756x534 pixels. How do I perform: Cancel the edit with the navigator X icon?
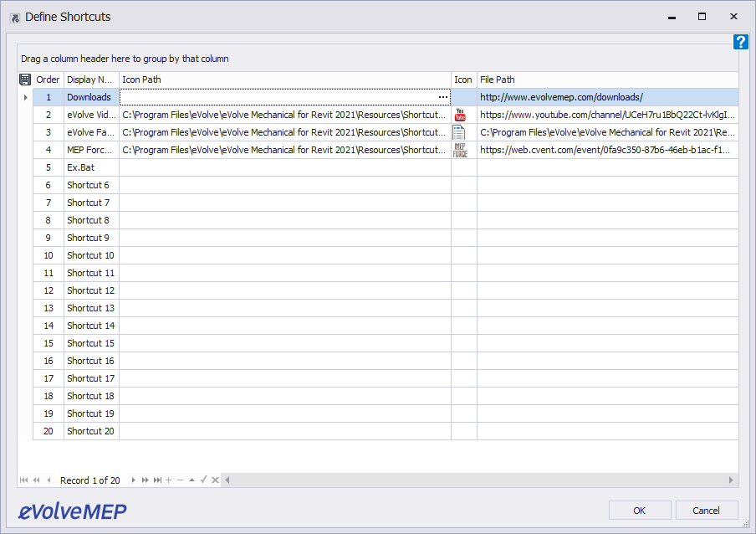[x=215, y=480]
